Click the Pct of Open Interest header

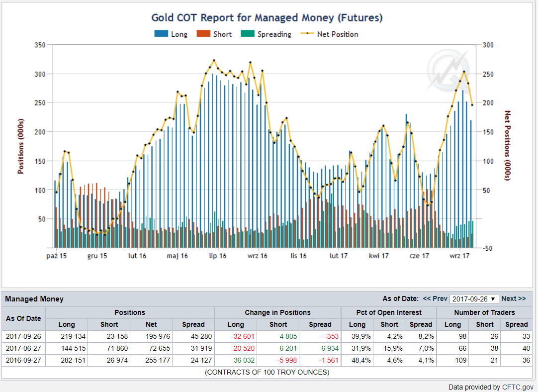pos(389,312)
